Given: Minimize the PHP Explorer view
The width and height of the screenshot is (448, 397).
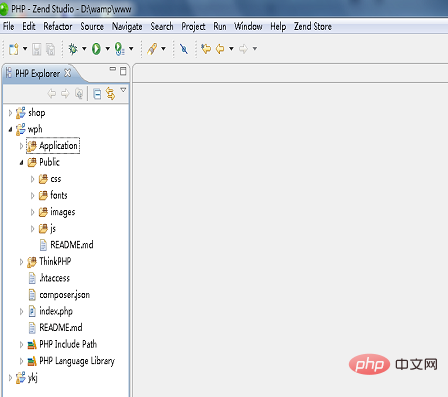Looking at the screenshot, I should [x=113, y=69].
